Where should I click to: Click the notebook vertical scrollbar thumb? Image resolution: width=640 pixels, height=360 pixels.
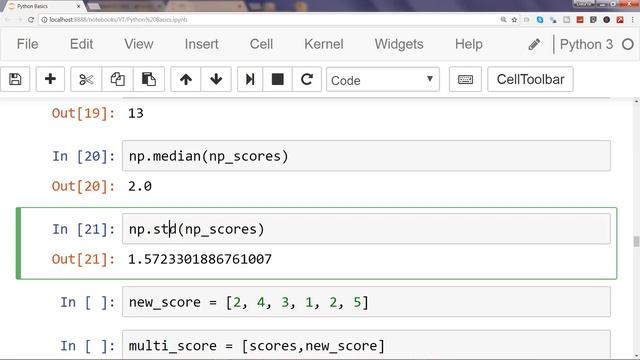(x=636, y=241)
